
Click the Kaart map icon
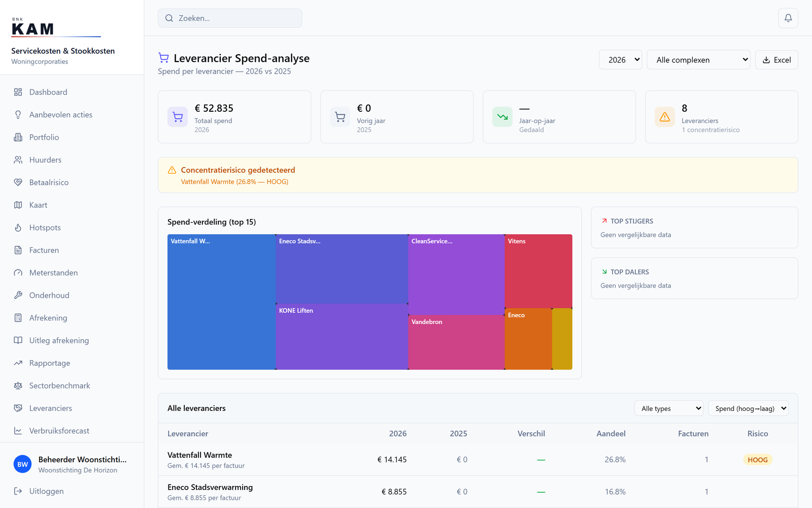click(18, 205)
